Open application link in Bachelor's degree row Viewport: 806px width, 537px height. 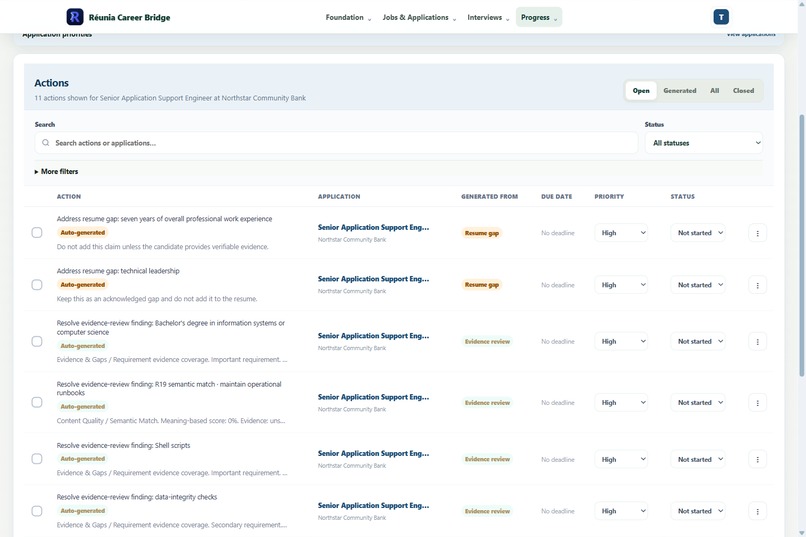point(373,336)
